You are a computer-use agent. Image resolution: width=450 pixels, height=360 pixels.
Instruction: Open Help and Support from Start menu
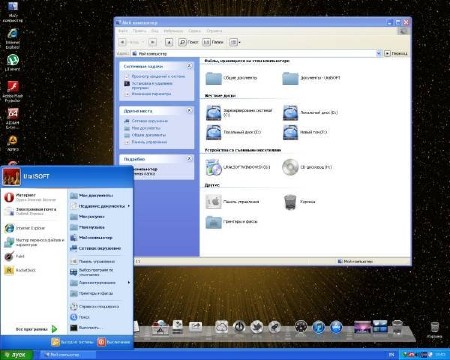(x=95, y=306)
